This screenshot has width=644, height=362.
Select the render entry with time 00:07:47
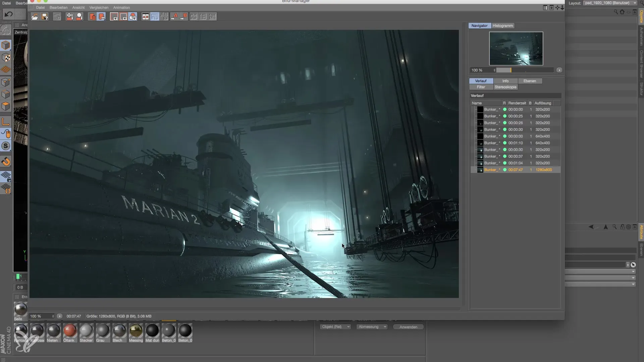coord(516,170)
